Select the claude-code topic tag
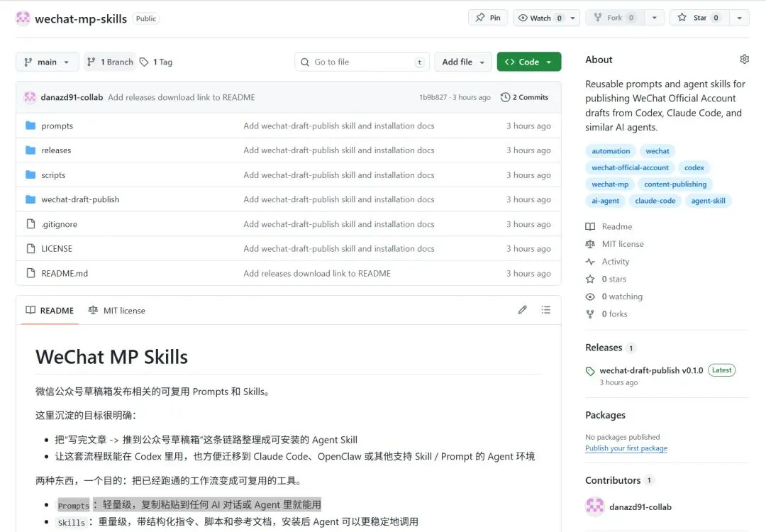The image size is (766, 532). pyautogui.click(x=655, y=201)
